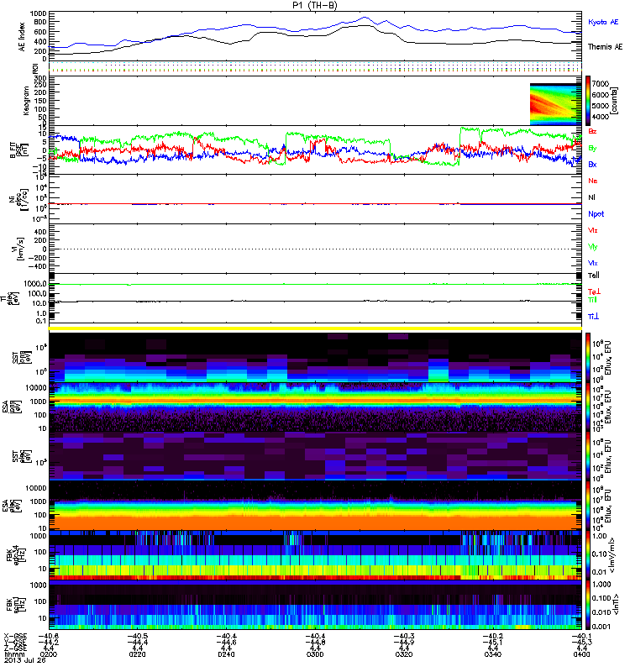The image size is (630, 672).
Task: Click the "0.001" tick on nT colorbar
Action: coord(601,627)
